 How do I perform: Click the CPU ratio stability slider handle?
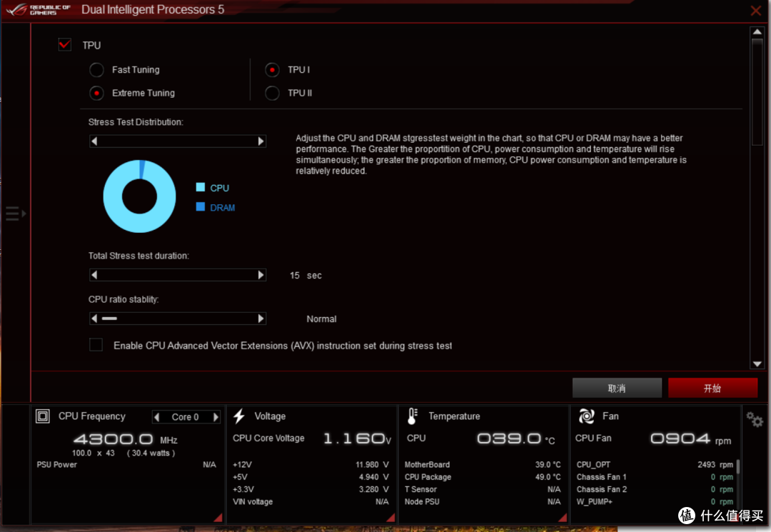(x=109, y=318)
